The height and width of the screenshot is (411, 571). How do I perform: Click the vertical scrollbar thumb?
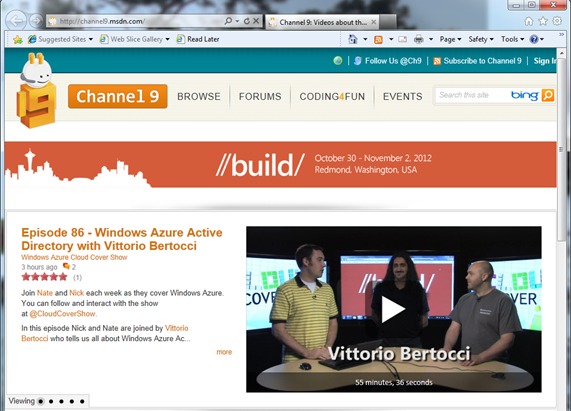coord(561,149)
